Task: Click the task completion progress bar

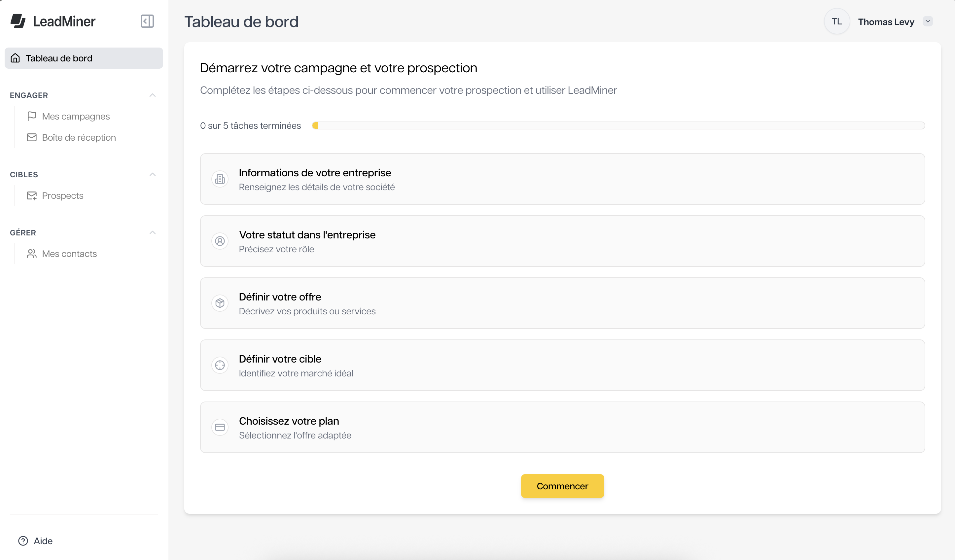Action: (x=618, y=125)
